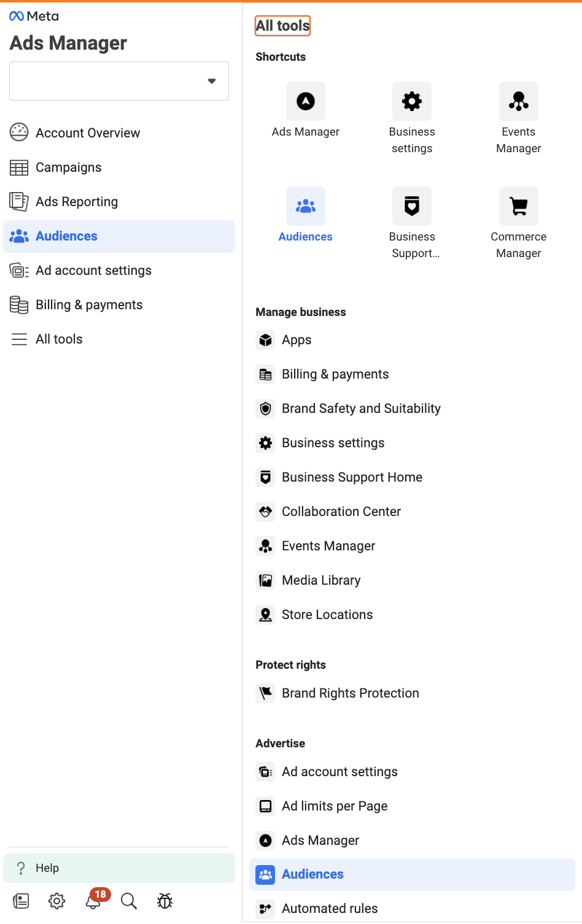
Task: Click the Account Overview gauge icon
Action: point(19,133)
